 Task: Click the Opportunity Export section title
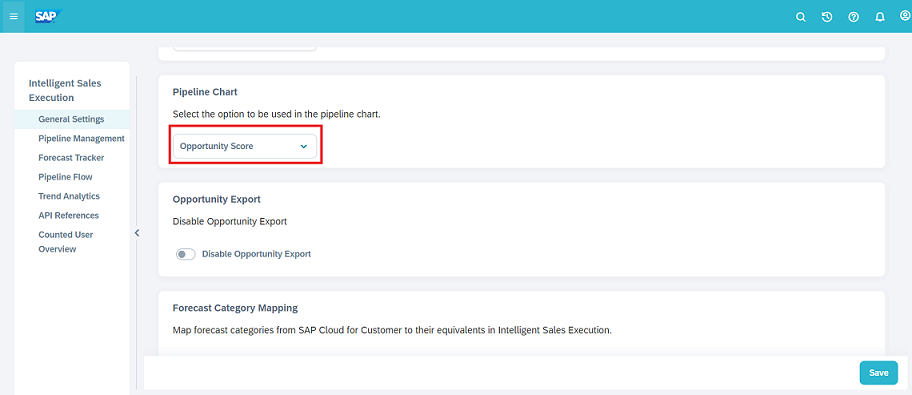tap(216, 199)
